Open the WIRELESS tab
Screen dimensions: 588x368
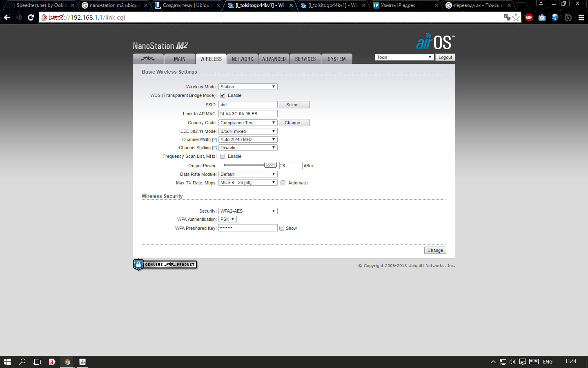pos(211,59)
